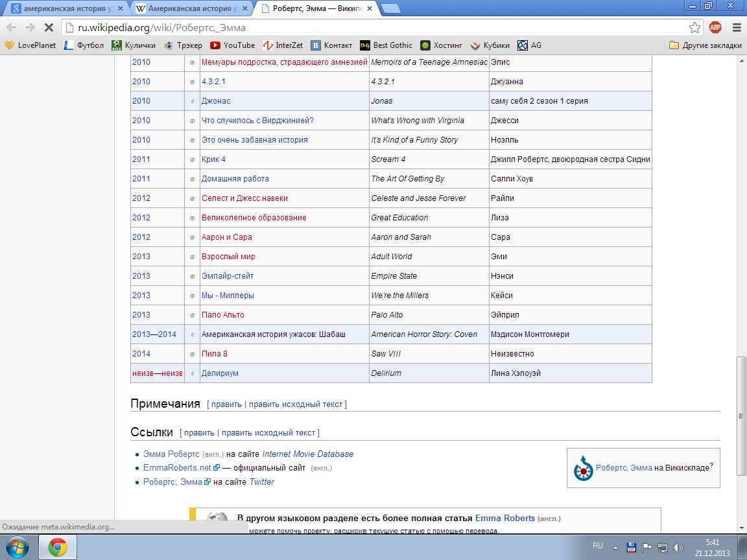The width and height of the screenshot is (747, 560).
Task: Open the Крик 4 film link
Action: tap(213, 159)
